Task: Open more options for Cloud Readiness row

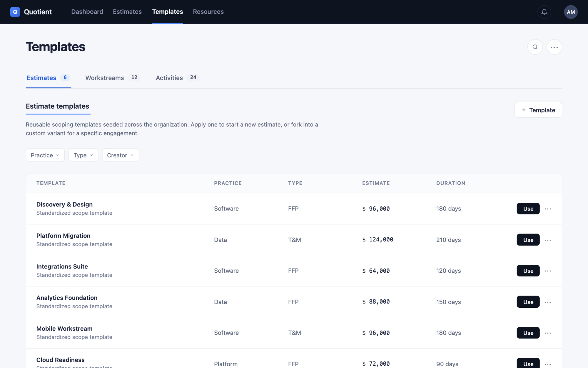Action: (547, 364)
